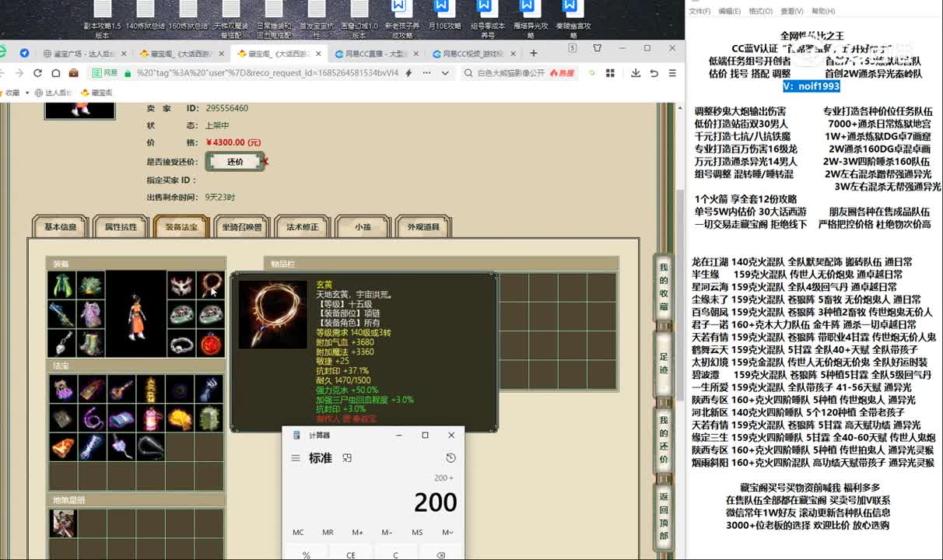Select the lute treasure in 法宝 grid
This screenshot has height=560, width=943.
point(121,389)
